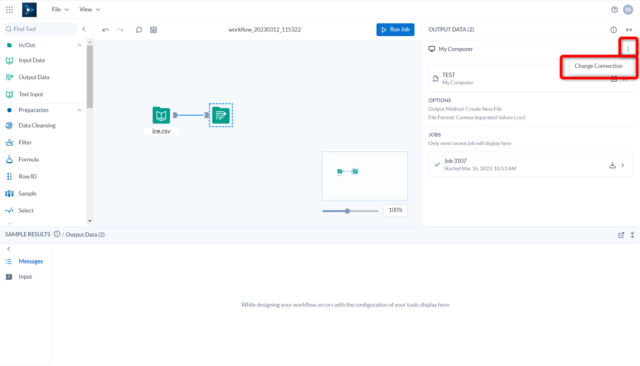Open the user profile avatar

pos(628,10)
